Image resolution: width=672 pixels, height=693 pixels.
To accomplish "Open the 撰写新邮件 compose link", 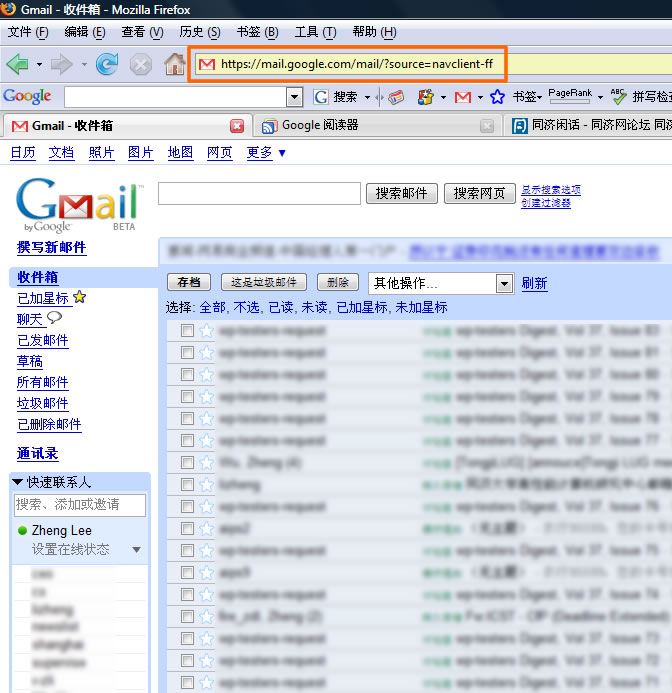I will [52, 248].
